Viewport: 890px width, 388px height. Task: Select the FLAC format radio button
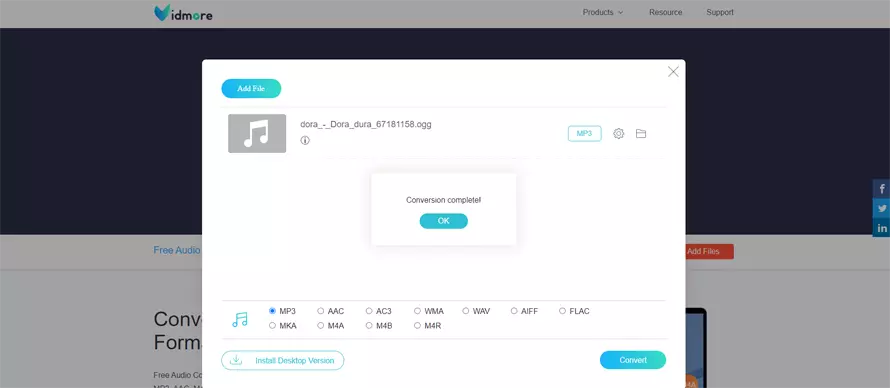562,311
